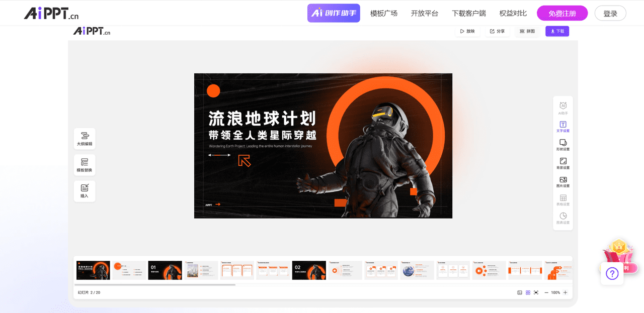
Task: Start the slideshow with 放映
Action: (467, 31)
